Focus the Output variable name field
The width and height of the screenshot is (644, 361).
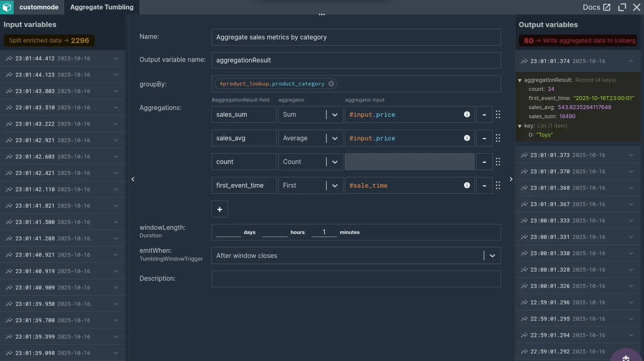(356, 60)
